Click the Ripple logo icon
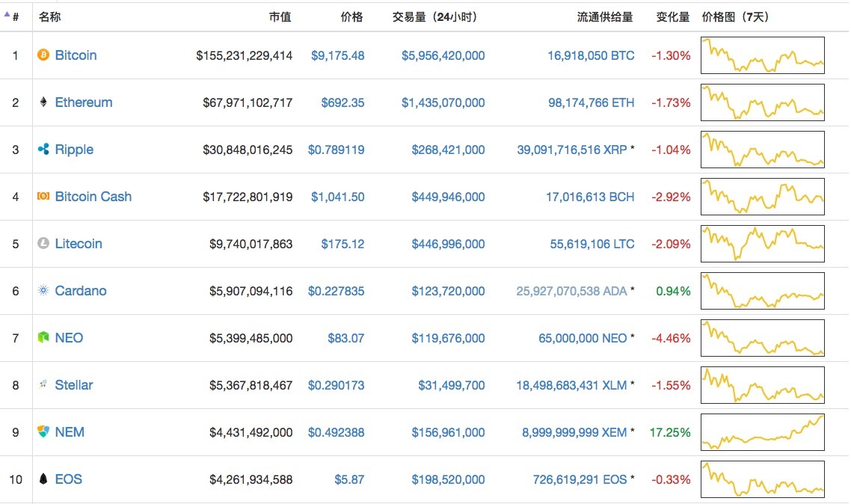The image size is (851, 504). 43,150
